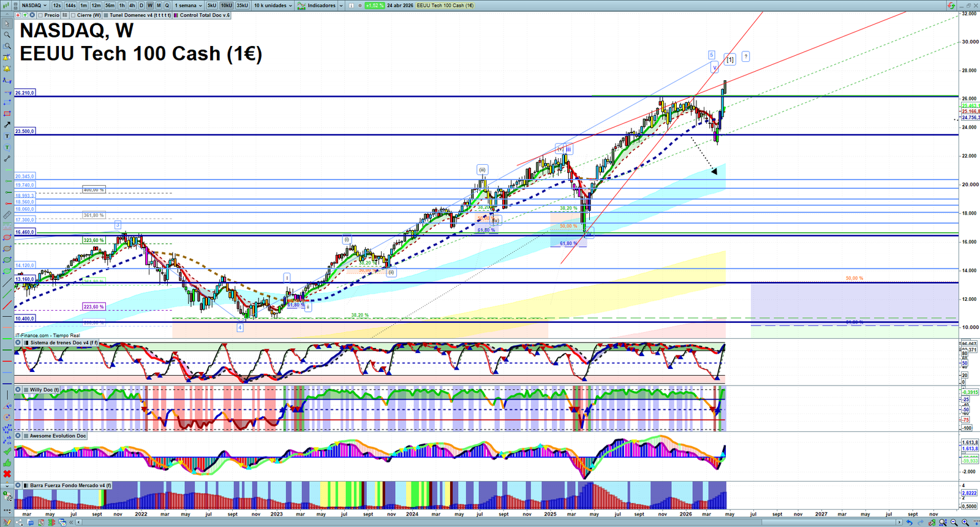Image resolution: width=980 pixels, height=527 pixels.
Task: Click the green thumbs-up icon
Action: 7,463
